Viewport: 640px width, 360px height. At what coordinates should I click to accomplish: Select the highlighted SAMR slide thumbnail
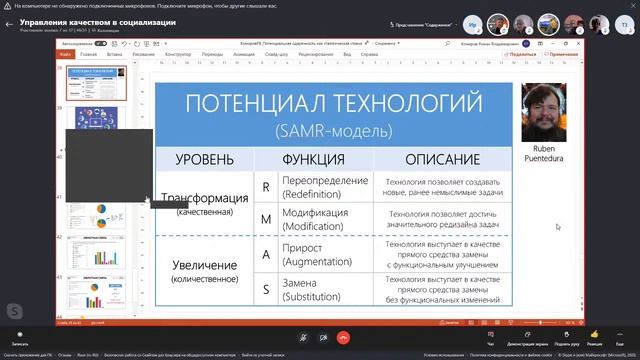[x=96, y=83]
